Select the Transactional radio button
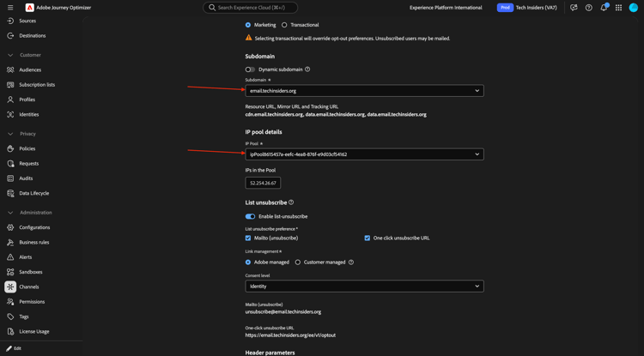Viewport: 644px width, 356px height. coord(284,25)
